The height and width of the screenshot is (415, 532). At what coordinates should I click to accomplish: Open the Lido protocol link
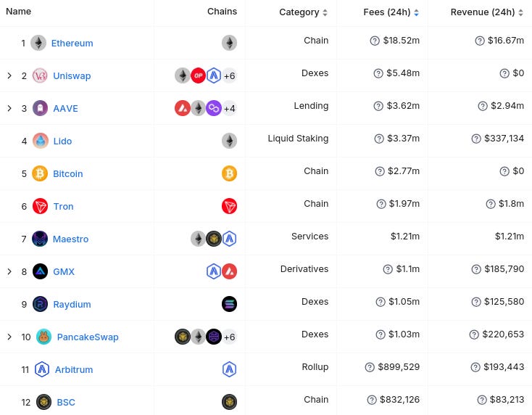point(62,141)
